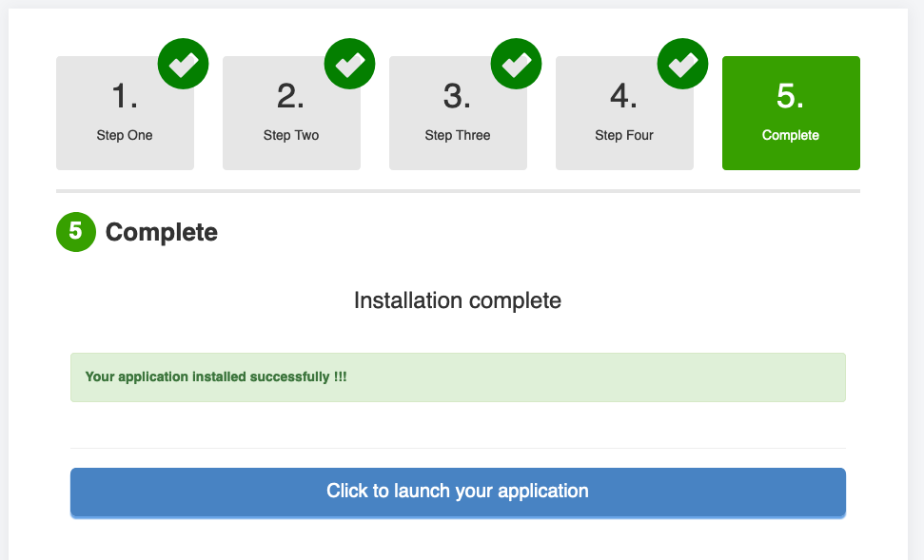The height and width of the screenshot is (560, 924).
Task: Click the green installed successfully alert box
Action: (458, 377)
